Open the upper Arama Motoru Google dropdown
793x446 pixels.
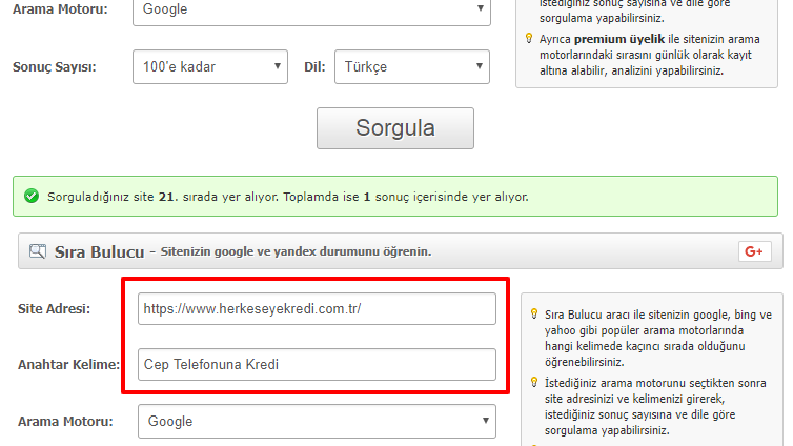point(312,9)
